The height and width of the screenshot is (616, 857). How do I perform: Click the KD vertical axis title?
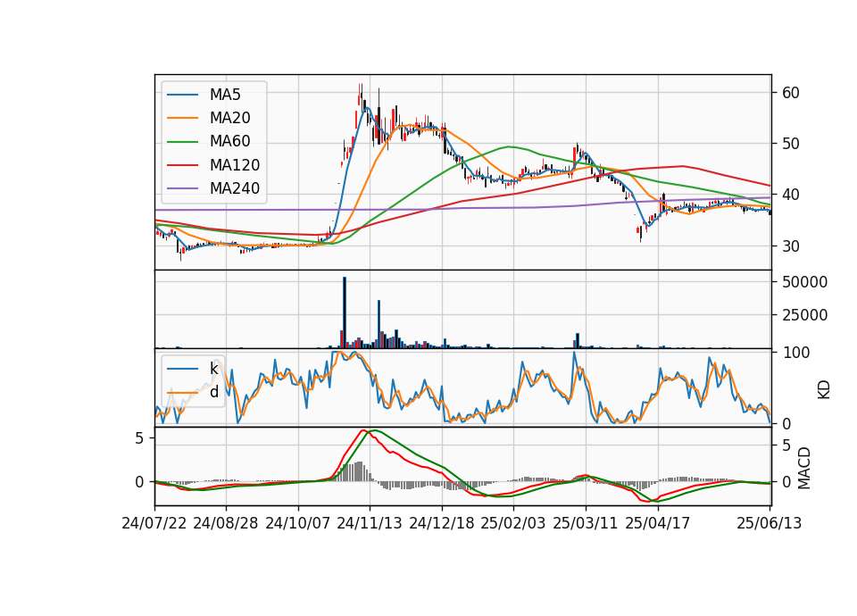824,389
